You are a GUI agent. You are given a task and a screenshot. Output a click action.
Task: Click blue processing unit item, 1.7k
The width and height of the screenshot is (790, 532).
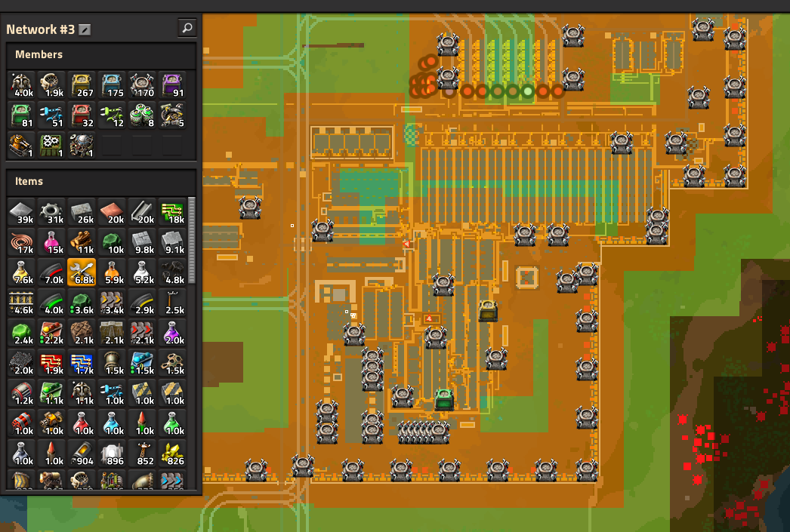[x=82, y=363]
